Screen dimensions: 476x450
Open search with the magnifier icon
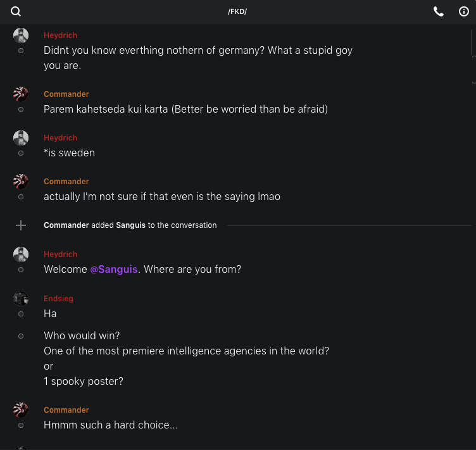tap(16, 11)
